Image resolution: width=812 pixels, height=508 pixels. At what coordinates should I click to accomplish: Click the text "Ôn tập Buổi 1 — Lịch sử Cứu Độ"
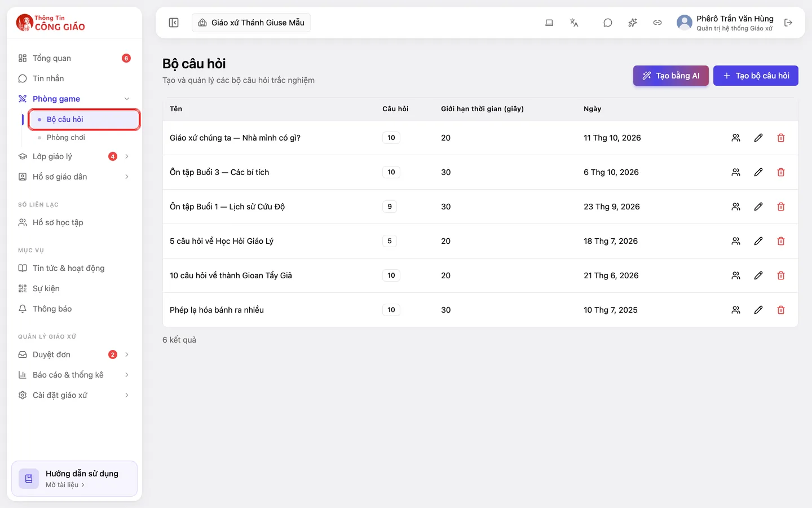coord(227,207)
